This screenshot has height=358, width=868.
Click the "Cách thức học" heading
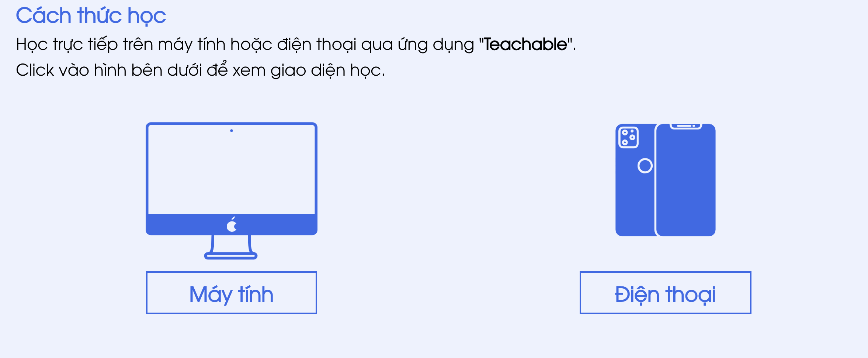tap(91, 16)
